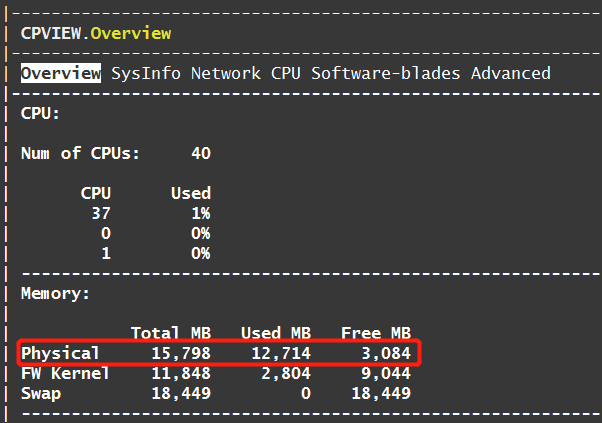
Task: Select the Overview tab
Action: 61,73
